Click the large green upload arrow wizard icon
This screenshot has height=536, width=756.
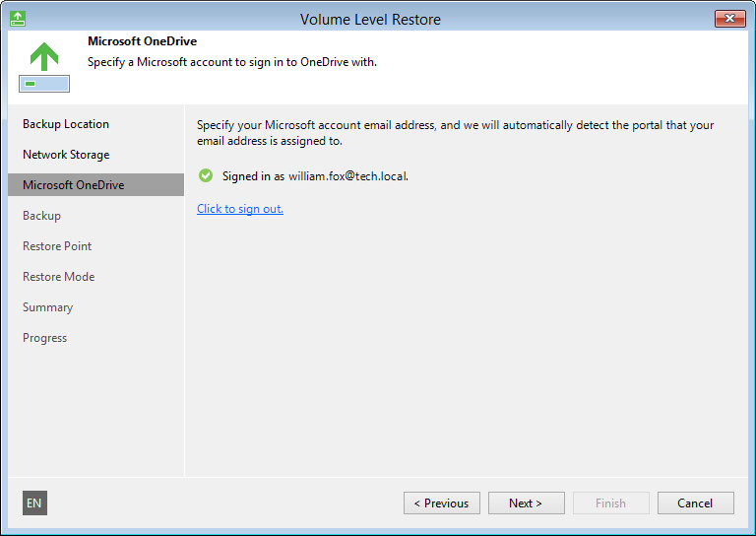[x=44, y=67]
